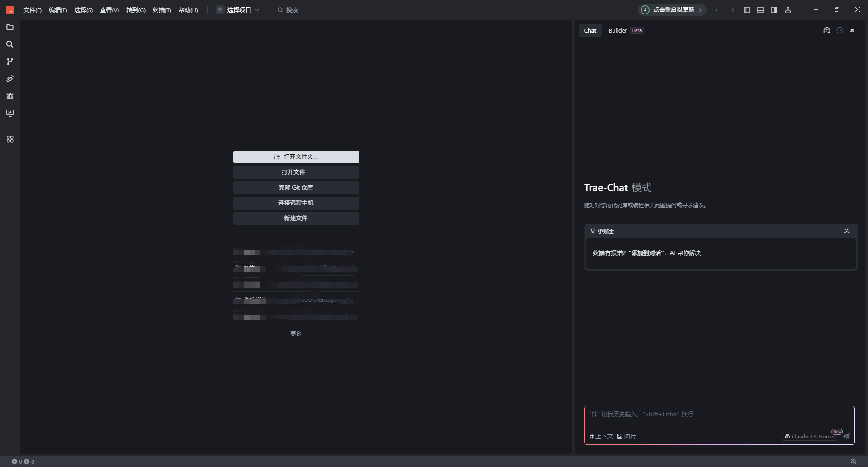Viewport: 868px width, 467px height.
Task: Open the 终端 menu
Action: point(162,10)
